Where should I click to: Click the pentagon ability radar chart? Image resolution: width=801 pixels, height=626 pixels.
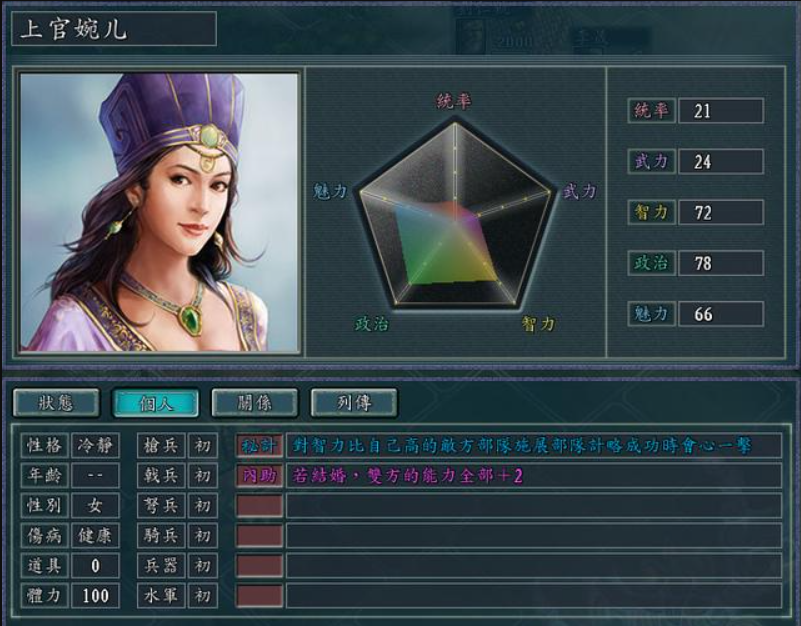455,214
